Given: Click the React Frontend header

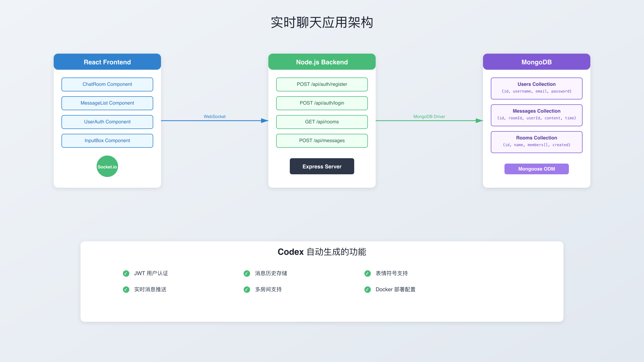Looking at the screenshot, I should (107, 62).
